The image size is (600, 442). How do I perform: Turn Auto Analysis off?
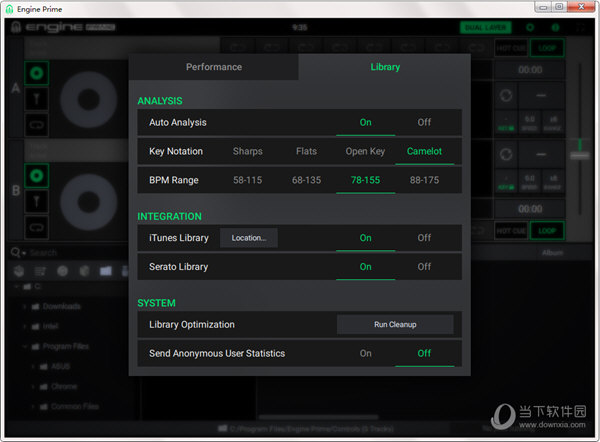(424, 122)
